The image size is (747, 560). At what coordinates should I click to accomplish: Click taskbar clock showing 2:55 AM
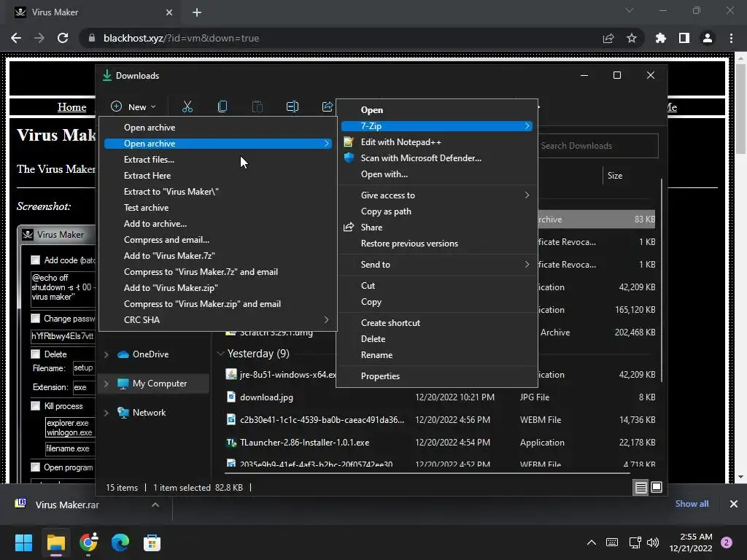[691, 542]
